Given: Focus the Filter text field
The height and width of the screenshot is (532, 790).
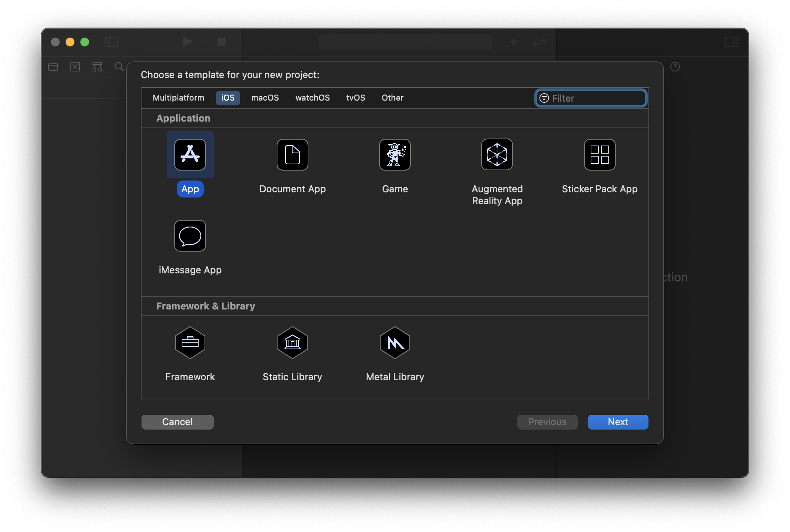Looking at the screenshot, I should pyautogui.click(x=591, y=98).
